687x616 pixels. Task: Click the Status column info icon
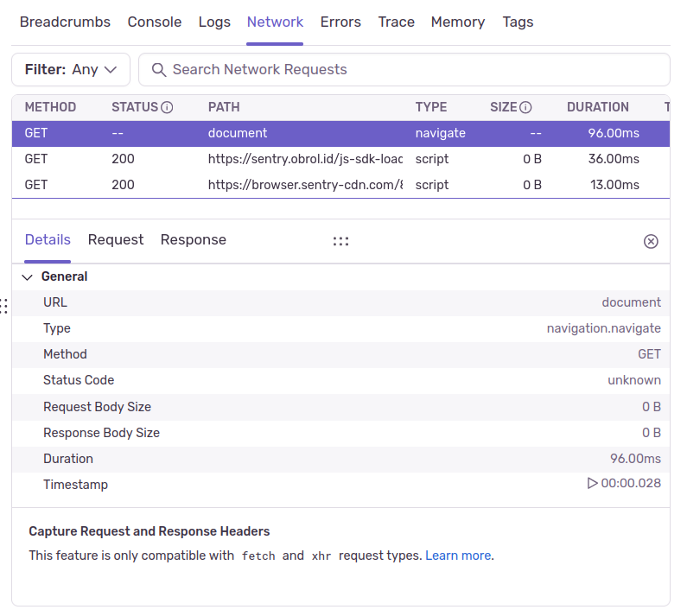click(x=168, y=108)
